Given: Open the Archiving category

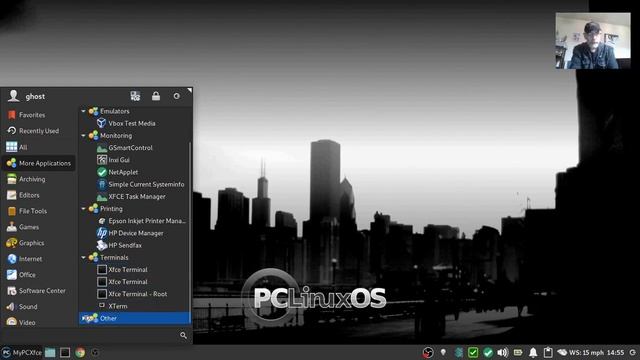Looking at the screenshot, I should click(39, 179).
